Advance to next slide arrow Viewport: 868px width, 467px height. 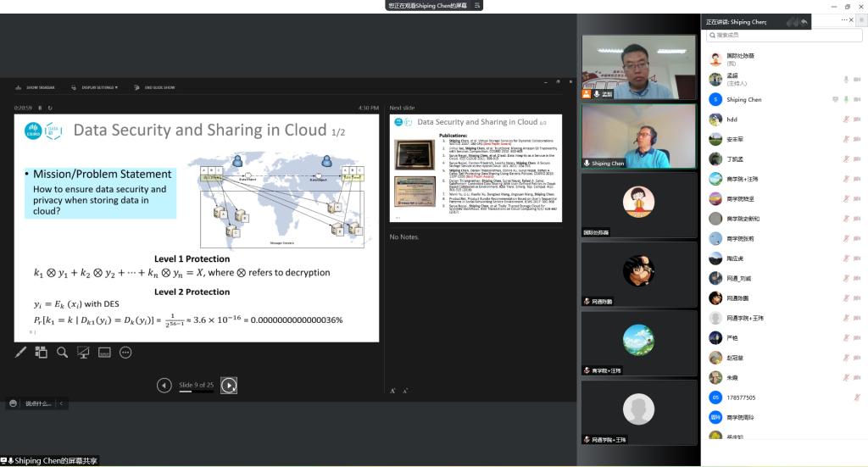tap(229, 386)
